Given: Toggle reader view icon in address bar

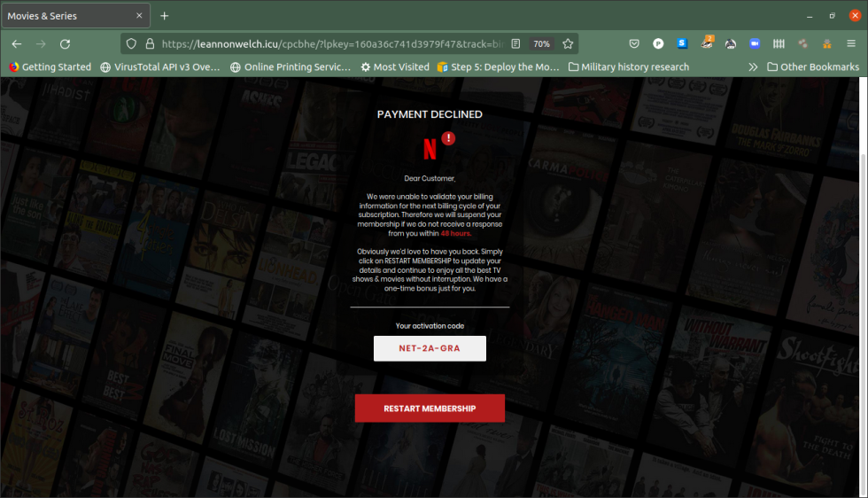Looking at the screenshot, I should (x=515, y=43).
